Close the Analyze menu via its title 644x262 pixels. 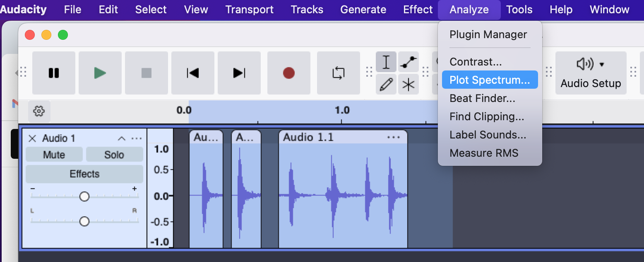coord(469,10)
